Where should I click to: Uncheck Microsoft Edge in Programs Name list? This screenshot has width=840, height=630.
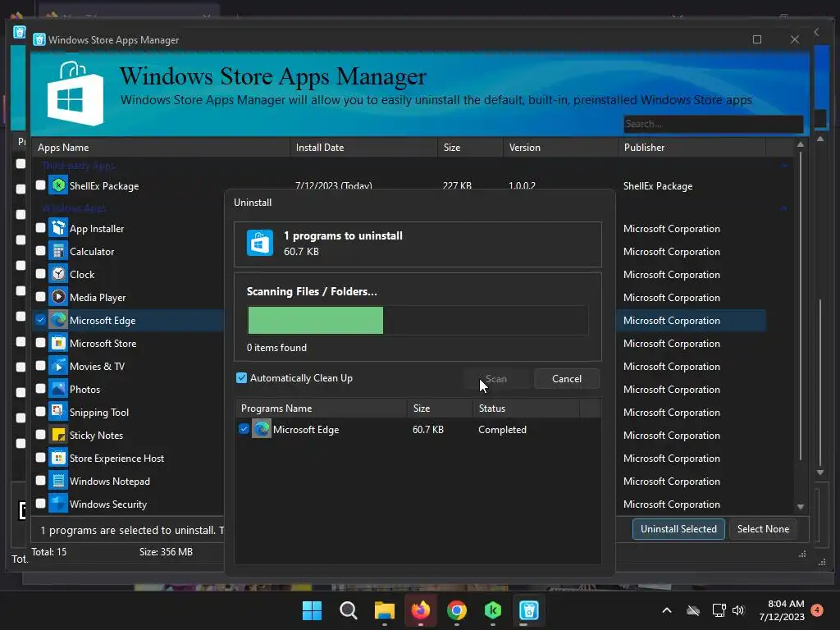244,429
